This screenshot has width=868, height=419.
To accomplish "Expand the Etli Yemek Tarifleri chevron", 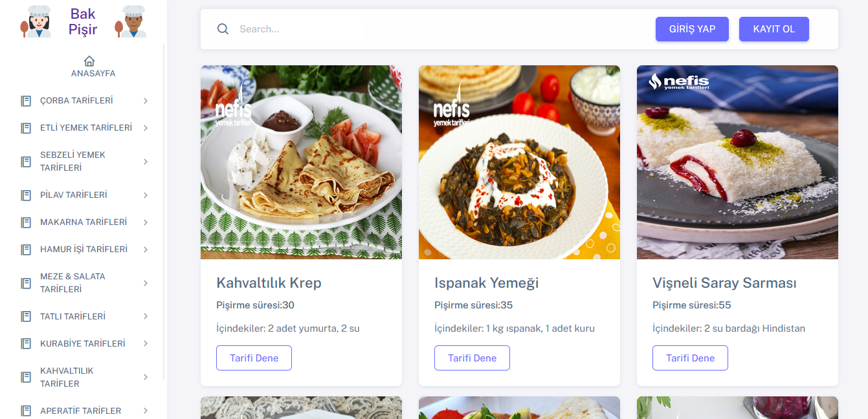I will (146, 127).
